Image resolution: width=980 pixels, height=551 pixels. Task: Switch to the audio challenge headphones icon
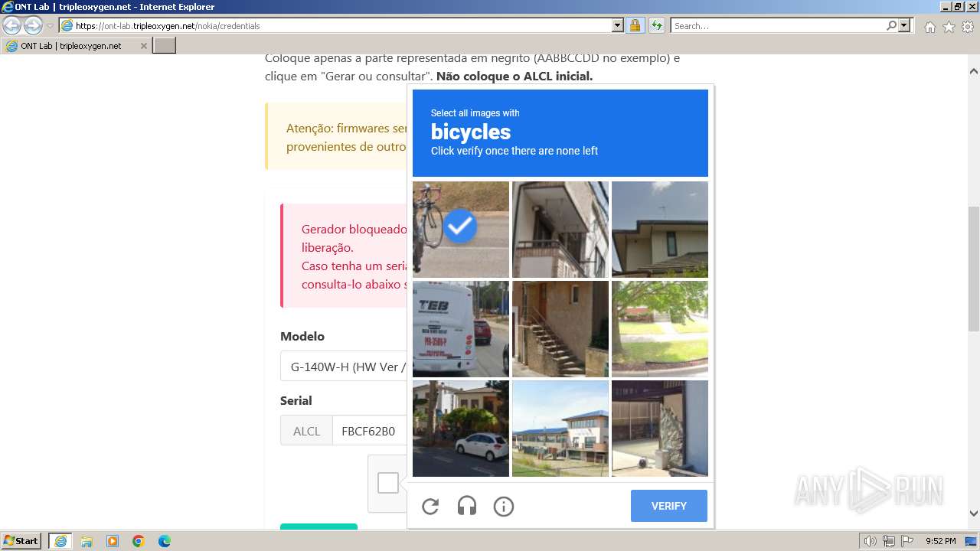click(x=467, y=506)
